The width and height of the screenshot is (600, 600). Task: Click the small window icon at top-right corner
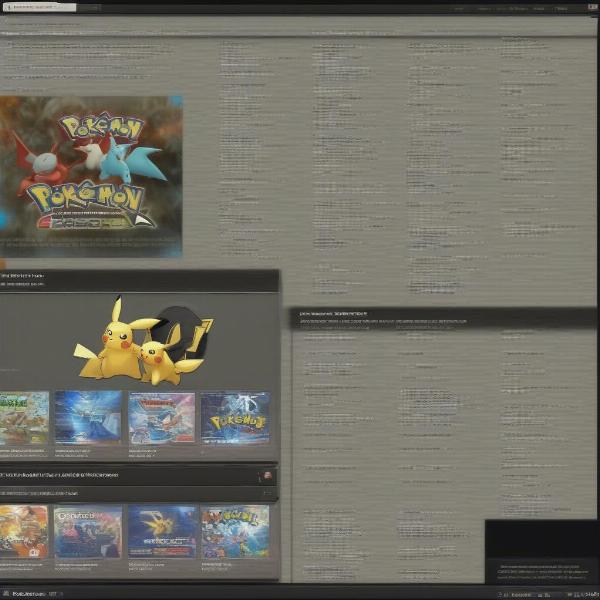[x=592, y=7]
